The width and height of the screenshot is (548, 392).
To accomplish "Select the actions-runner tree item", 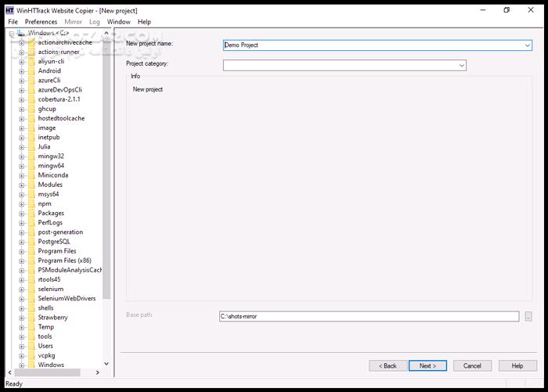I will click(59, 52).
